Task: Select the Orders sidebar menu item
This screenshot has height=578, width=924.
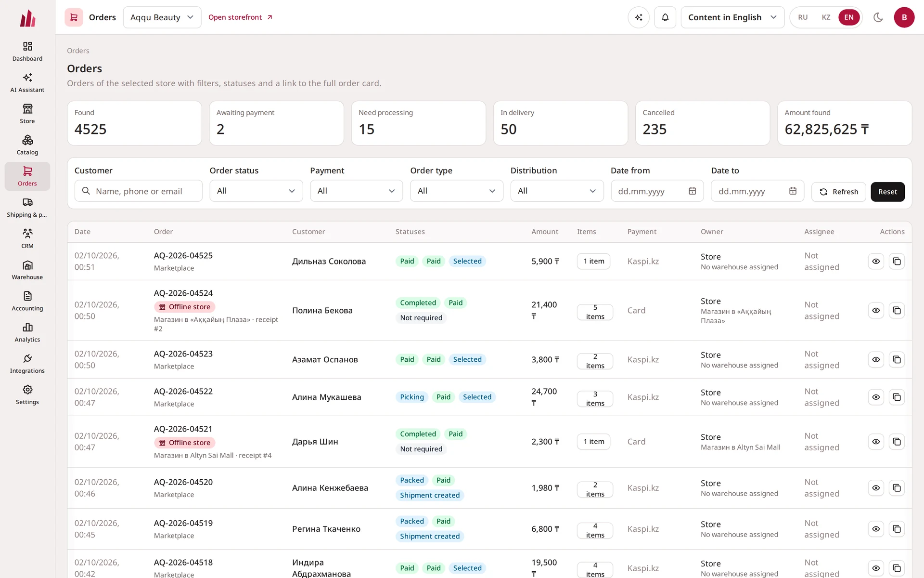Action: [27, 176]
